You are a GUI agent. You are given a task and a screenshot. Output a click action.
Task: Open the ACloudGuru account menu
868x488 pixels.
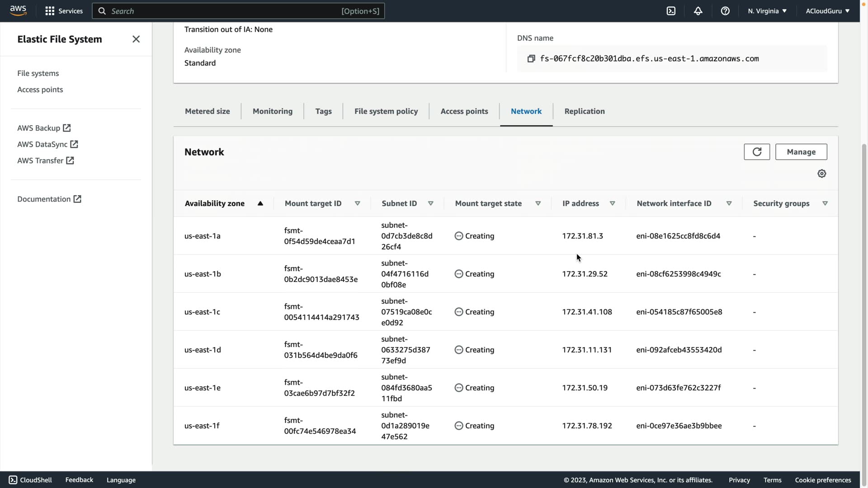(827, 11)
